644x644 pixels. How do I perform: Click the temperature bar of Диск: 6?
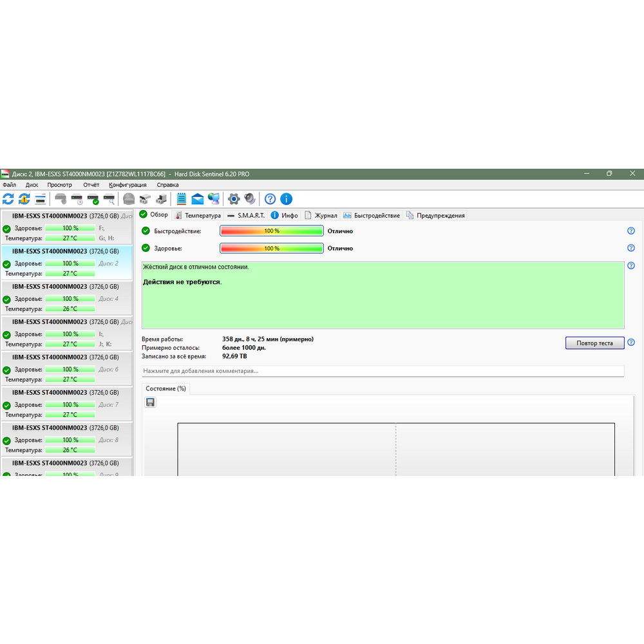click(x=70, y=379)
